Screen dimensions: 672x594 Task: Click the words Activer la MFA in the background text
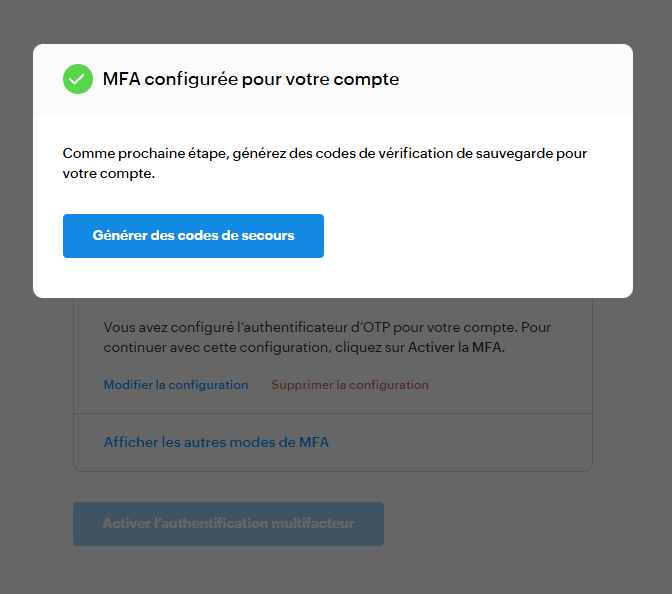coord(455,347)
